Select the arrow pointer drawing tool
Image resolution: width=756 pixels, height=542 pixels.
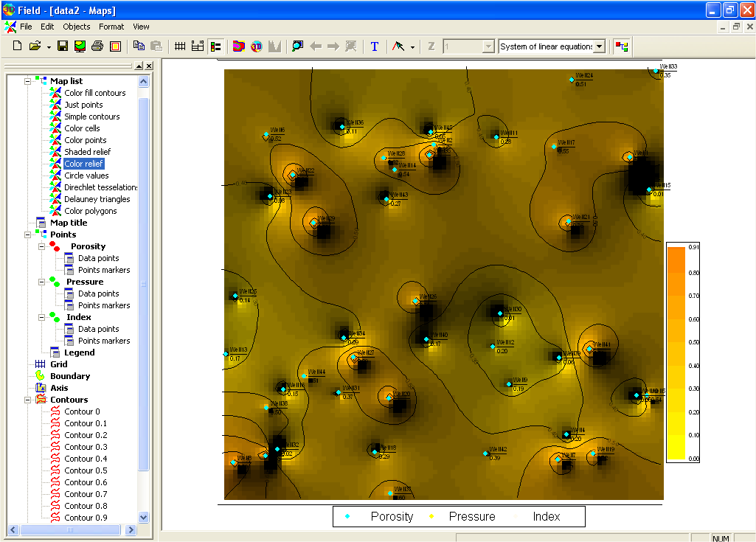pyautogui.click(x=398, y=46)
